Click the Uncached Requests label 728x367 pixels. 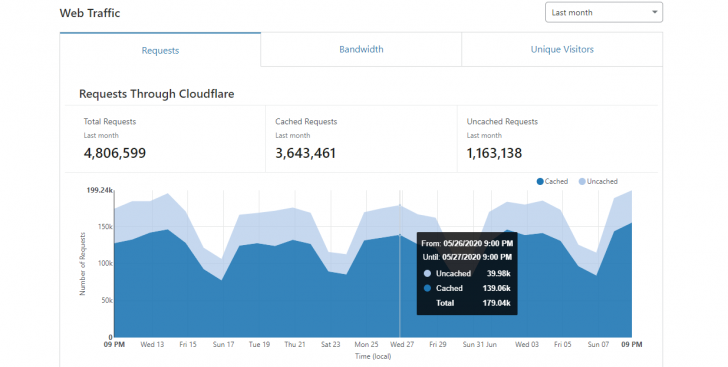[x=502, y=121]
